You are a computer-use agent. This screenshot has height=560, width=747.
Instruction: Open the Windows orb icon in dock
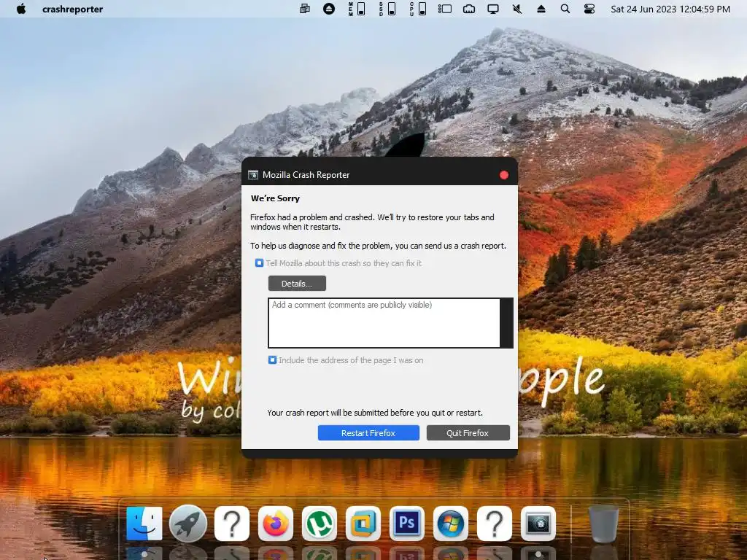(451, 524)
